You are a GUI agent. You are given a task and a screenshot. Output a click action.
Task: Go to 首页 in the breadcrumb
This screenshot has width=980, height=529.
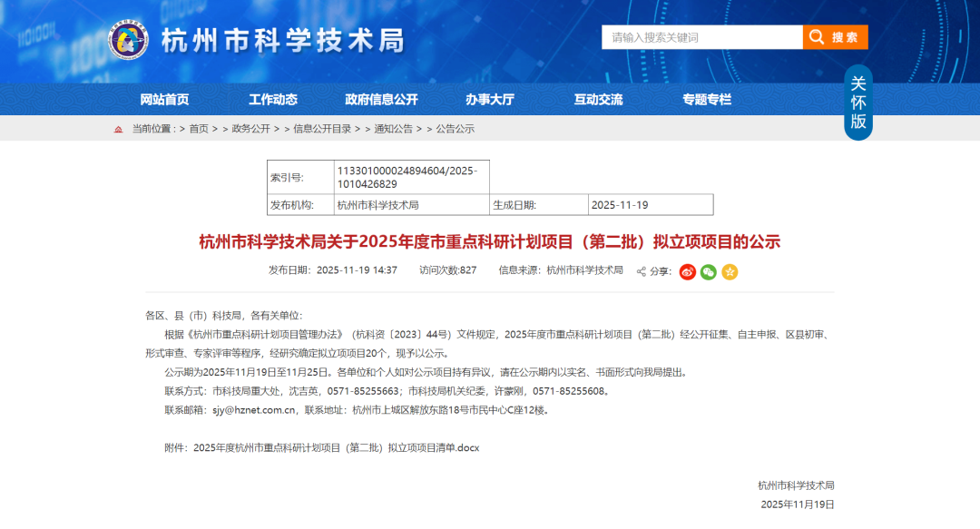tap(199, 129)
